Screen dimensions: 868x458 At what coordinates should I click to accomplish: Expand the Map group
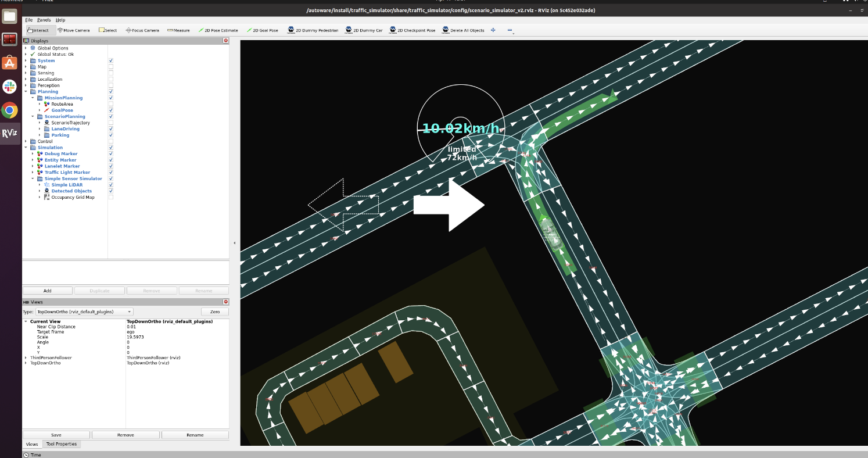point(26,67)
